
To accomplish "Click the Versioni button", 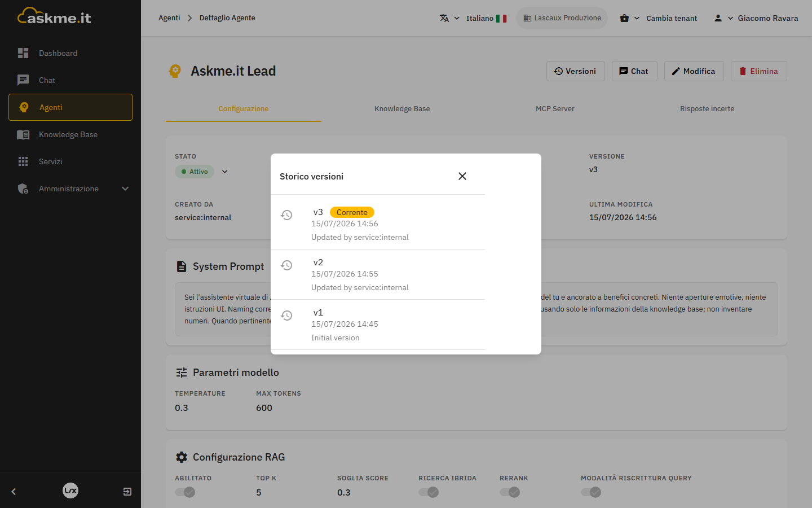I will (x=576, y=71).
